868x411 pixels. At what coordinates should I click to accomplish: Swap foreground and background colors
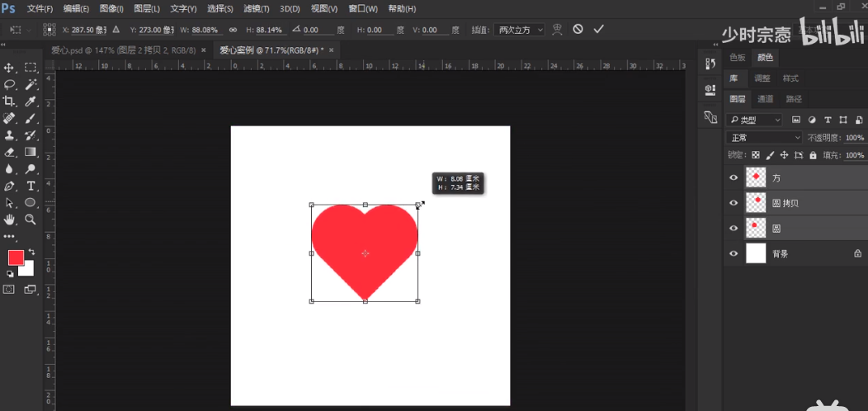coord(31,252)
